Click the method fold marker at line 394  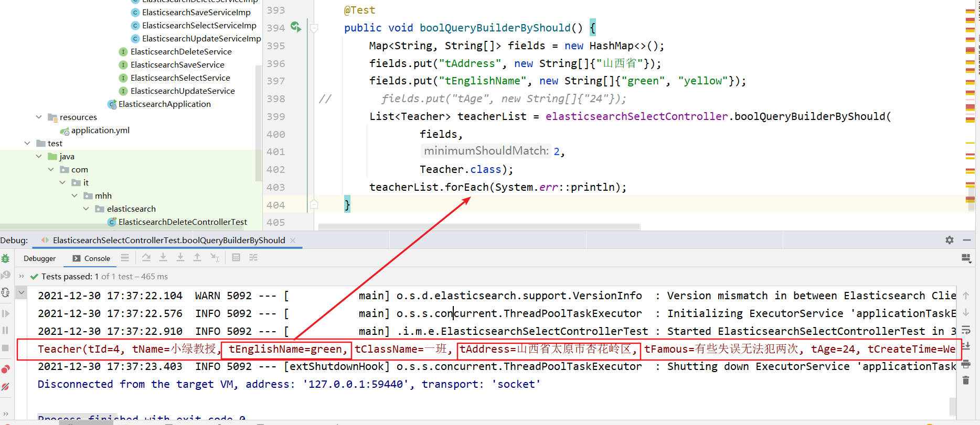(314, 28)
